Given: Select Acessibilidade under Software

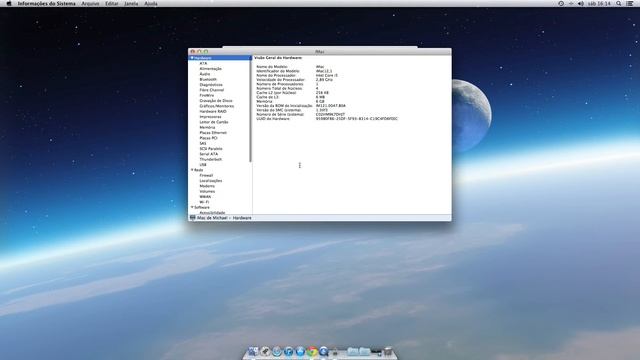Looking at the screenshot, I should pos(212,213).
